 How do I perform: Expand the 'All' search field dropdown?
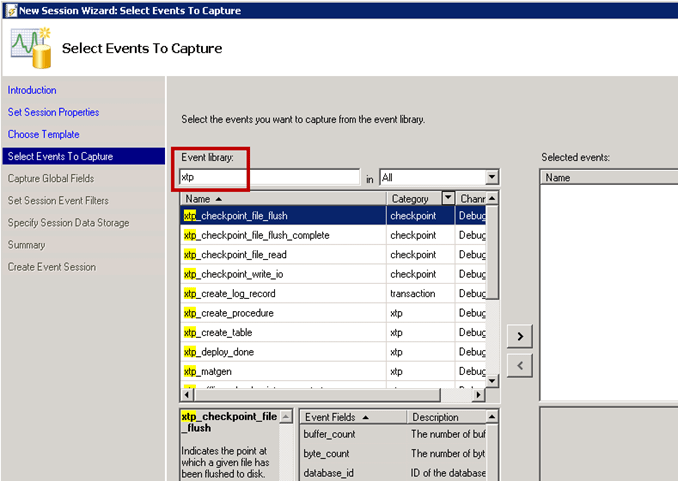tap(490, 178)
